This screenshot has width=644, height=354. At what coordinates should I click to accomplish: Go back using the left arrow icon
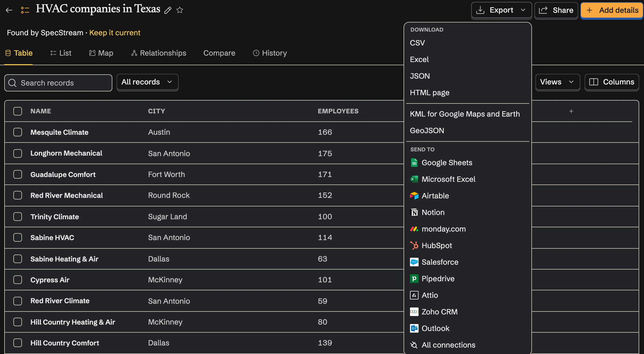click(9, 10)
